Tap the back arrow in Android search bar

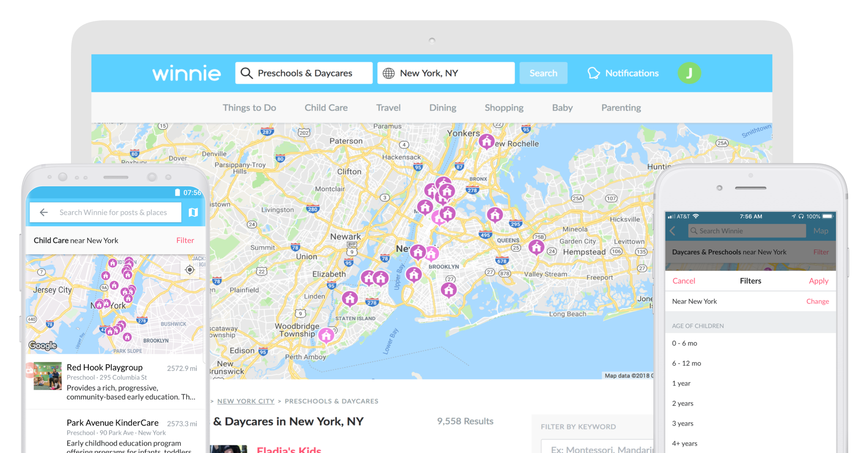tap(44, 212)
